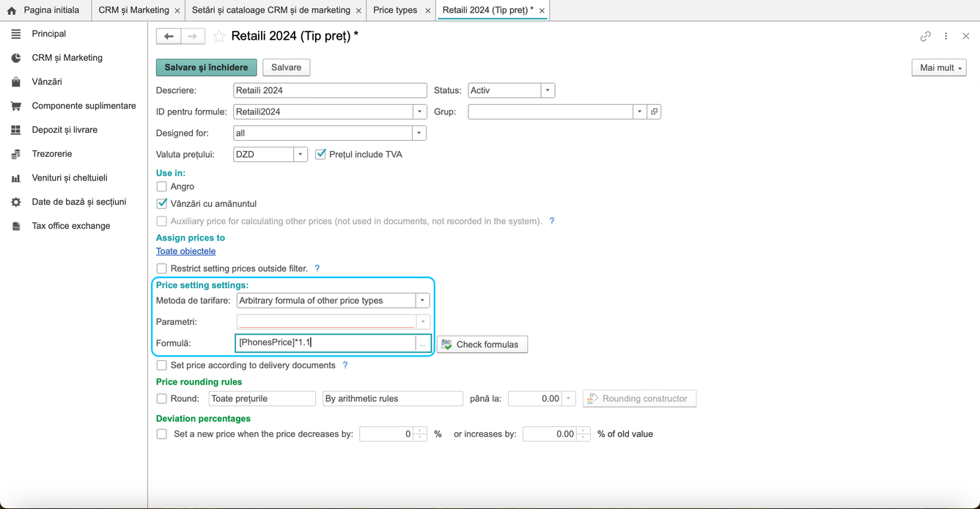Image resolution: width=980 pixels, height=509 pixels.
Task: Click the Trezorerie coins icon
Action: tap(15, 154)
